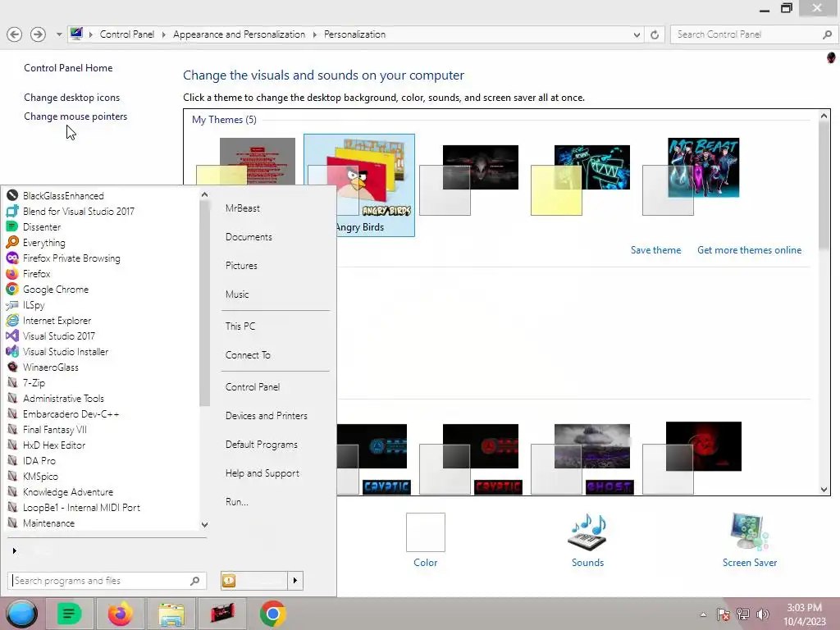Open Pictures from Start menu
840x630 pixels.
pos(241,265)
